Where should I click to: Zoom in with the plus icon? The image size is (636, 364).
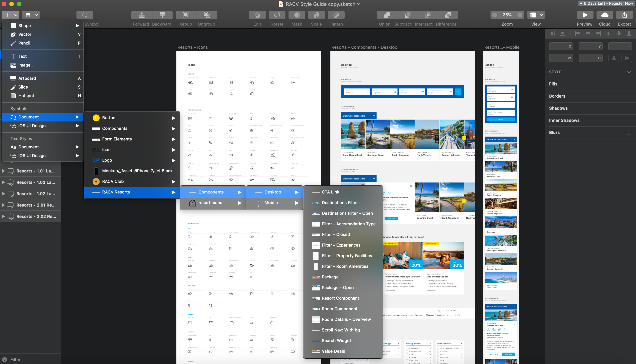click(520, 15)
